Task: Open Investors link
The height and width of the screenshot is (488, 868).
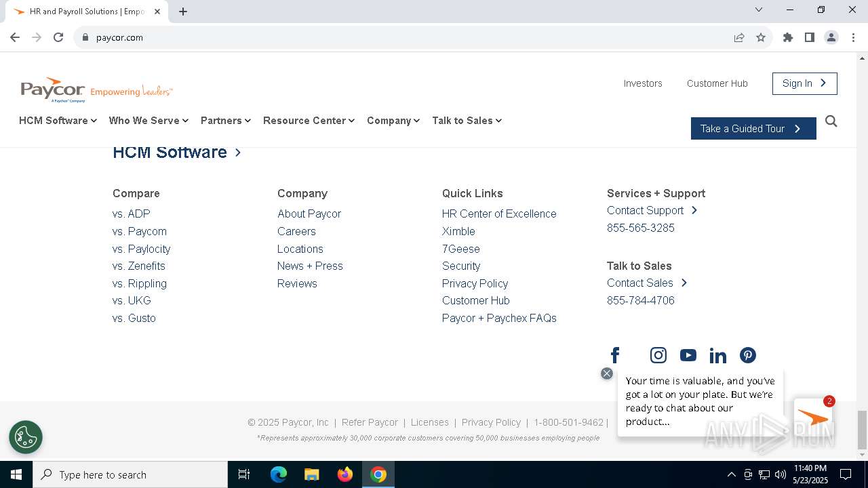Action: [643, 83]
